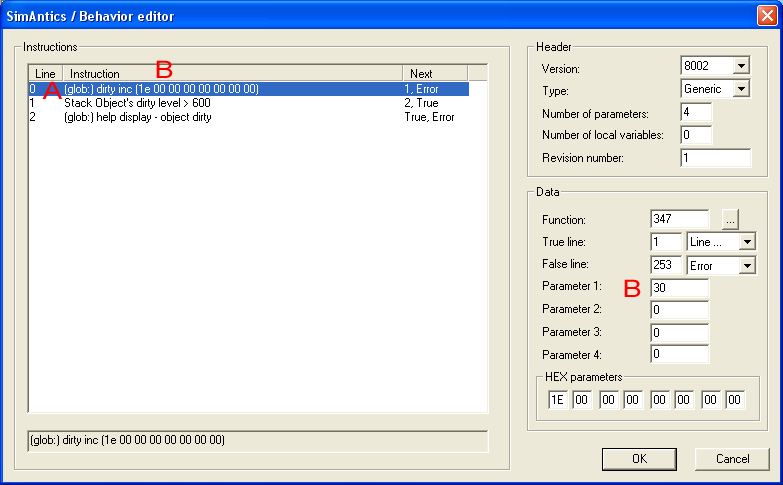
Task: Focus the Parameter 4 field
Action: (x=680, y=355)
